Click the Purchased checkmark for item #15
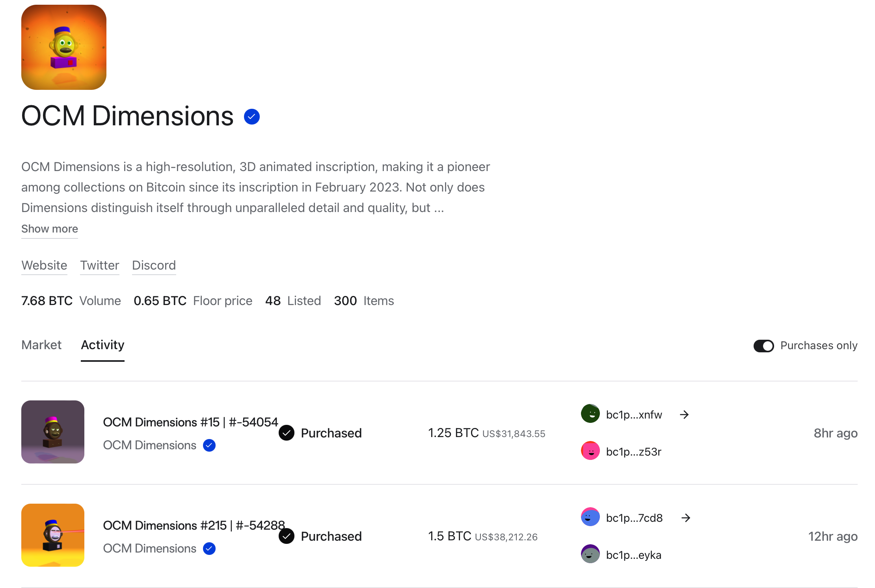Image resolution: width=875 pixels, height=588 pixels. click(287, 433)
